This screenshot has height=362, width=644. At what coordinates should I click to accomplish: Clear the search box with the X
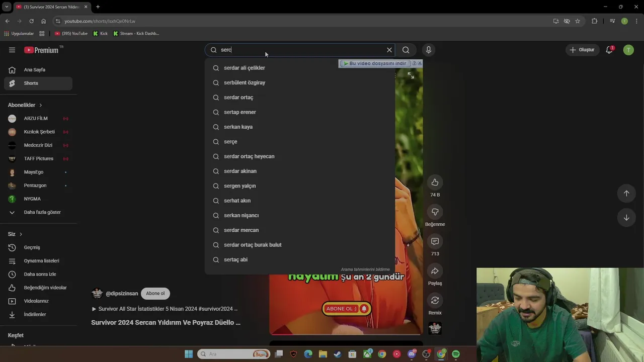click(x=389, y=50)
